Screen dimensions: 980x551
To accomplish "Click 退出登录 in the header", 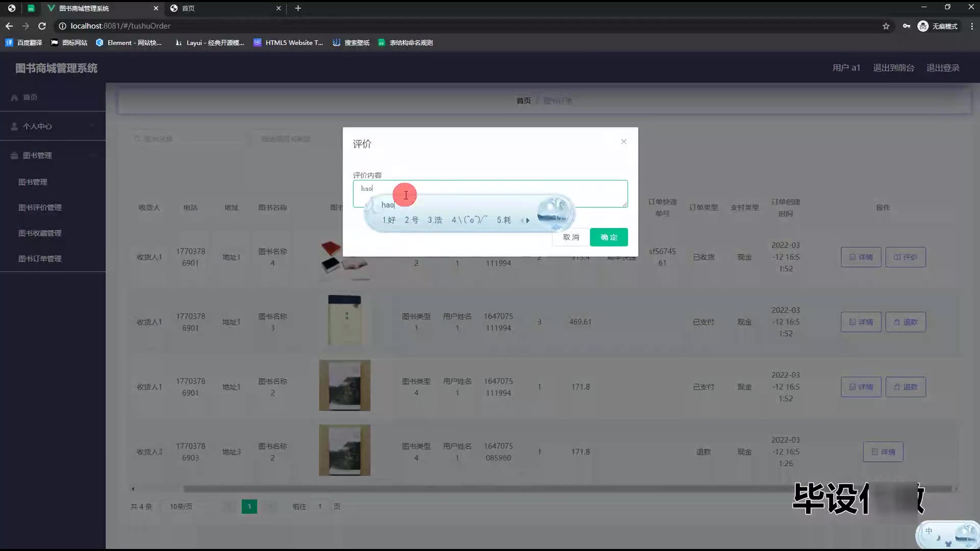I will click(x=943, y=68).
